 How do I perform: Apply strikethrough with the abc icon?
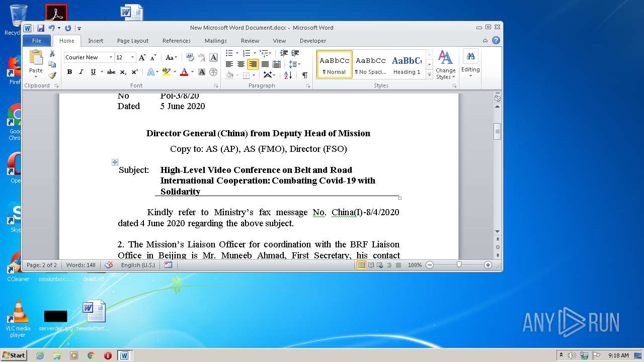click(x=111, y=72)
